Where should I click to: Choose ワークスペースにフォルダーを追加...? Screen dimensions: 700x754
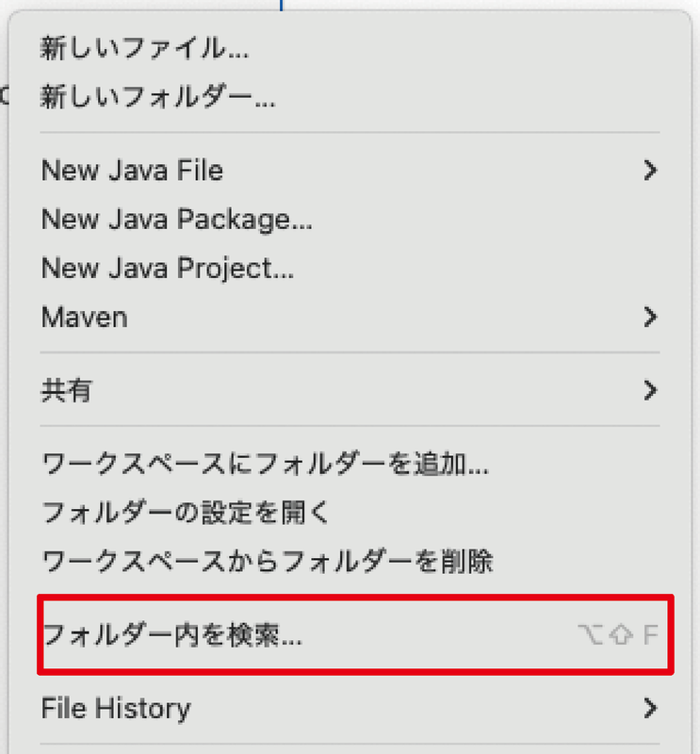265,463
